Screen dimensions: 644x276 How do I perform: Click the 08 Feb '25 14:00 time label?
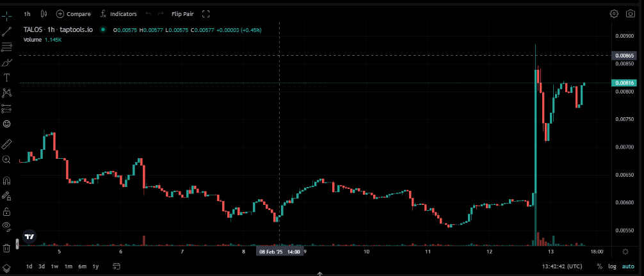(280, 252)
